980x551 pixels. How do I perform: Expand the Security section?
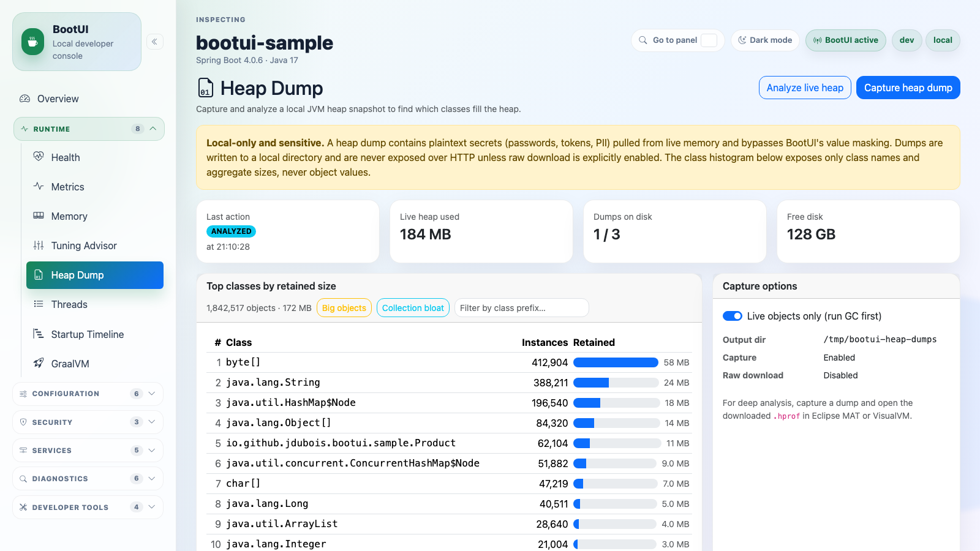point(88,422)
